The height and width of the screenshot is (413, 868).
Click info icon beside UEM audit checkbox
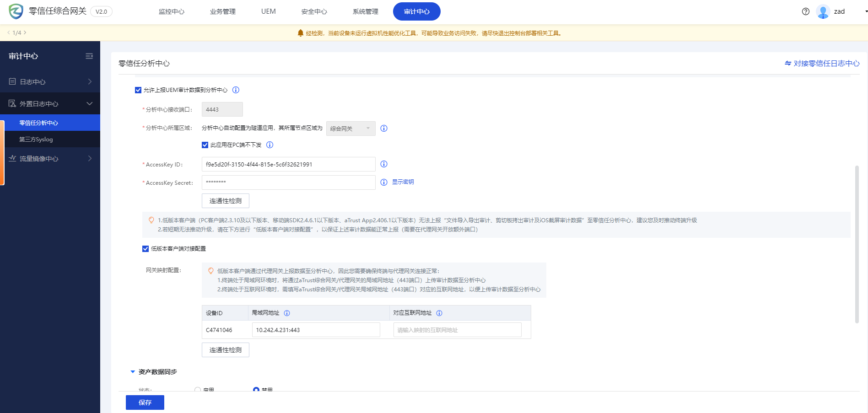coord(236,90)
